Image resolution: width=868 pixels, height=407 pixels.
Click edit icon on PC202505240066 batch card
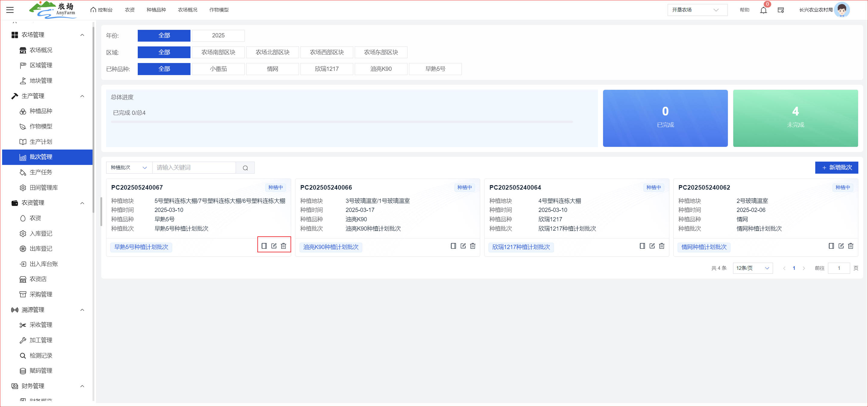pyautogui.click(x=463, y=246)
